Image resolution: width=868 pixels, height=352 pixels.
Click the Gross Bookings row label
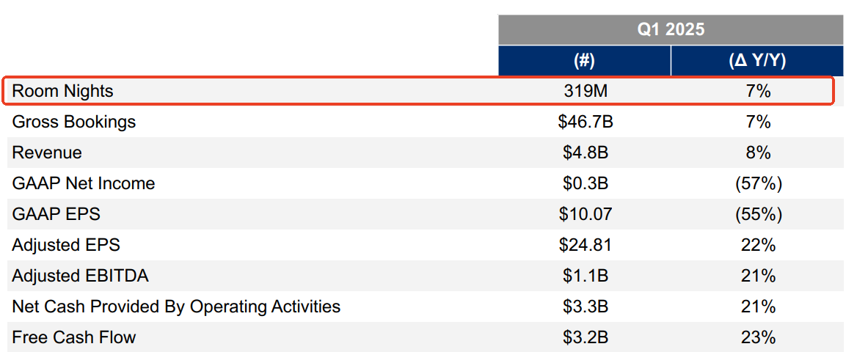tap(73, 122)
